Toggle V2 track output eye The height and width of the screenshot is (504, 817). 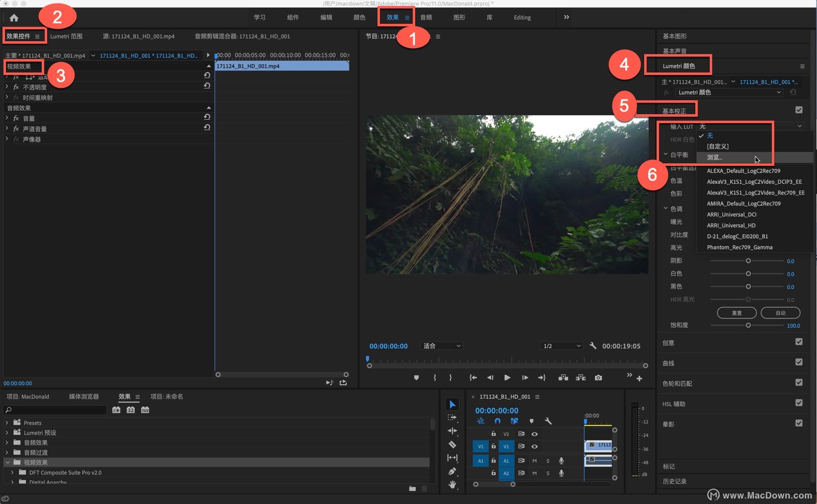pyautogui.click(x=534, y=434)
